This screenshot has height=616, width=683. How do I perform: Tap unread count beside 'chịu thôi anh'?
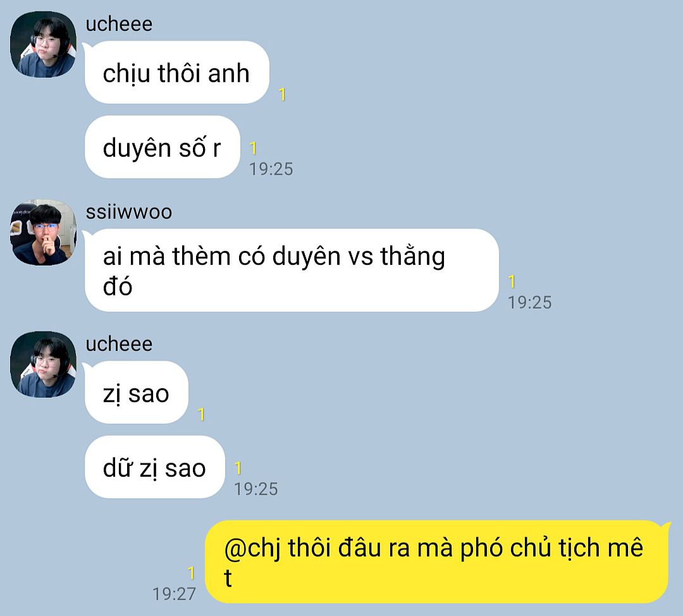pyautogui.click(x=282, y=94)
